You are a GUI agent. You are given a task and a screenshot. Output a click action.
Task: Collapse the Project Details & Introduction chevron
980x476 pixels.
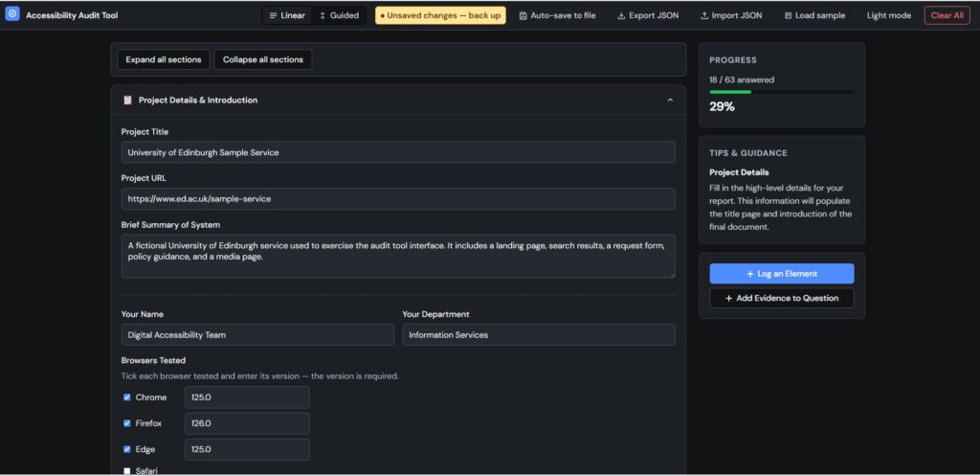(x=670, y=100)
